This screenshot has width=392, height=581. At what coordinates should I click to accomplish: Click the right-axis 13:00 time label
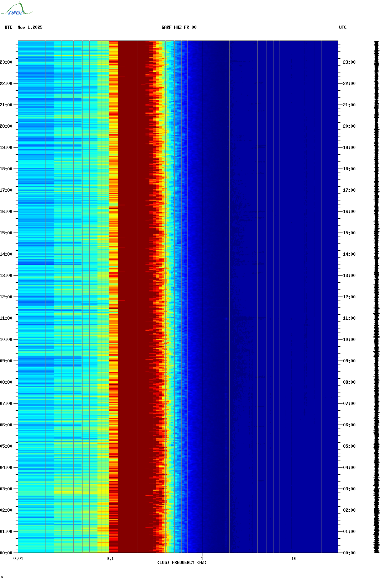tap(349, 276)
